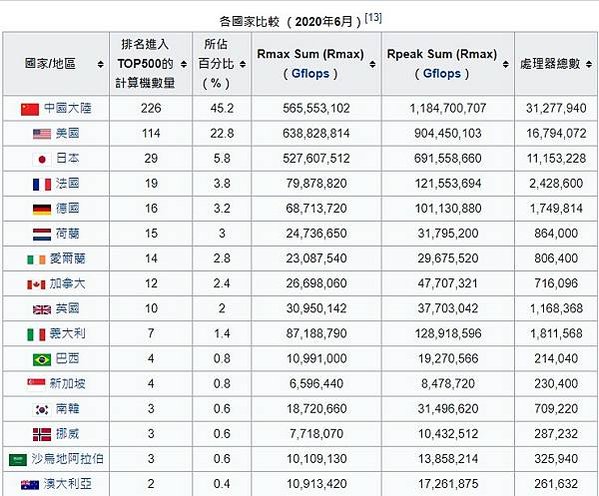Click the United States flag icon
Screen dimensions: 599x496
(x=42, y=134)
